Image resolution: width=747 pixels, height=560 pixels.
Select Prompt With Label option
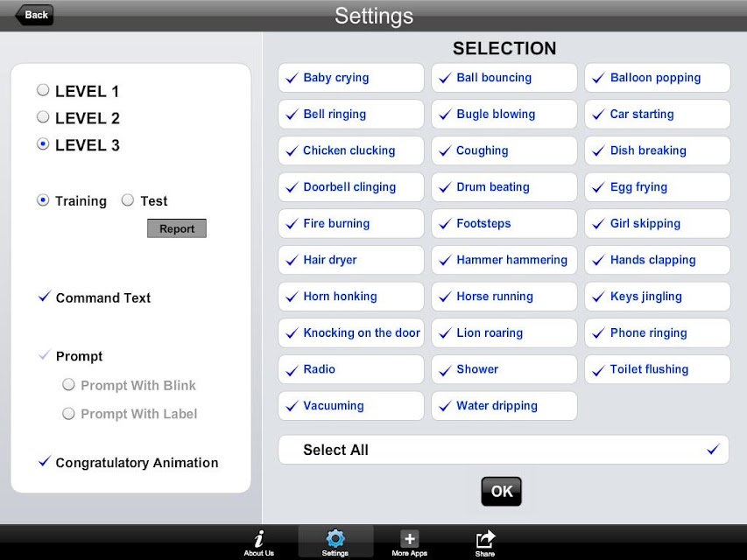(x=68, y=413)
